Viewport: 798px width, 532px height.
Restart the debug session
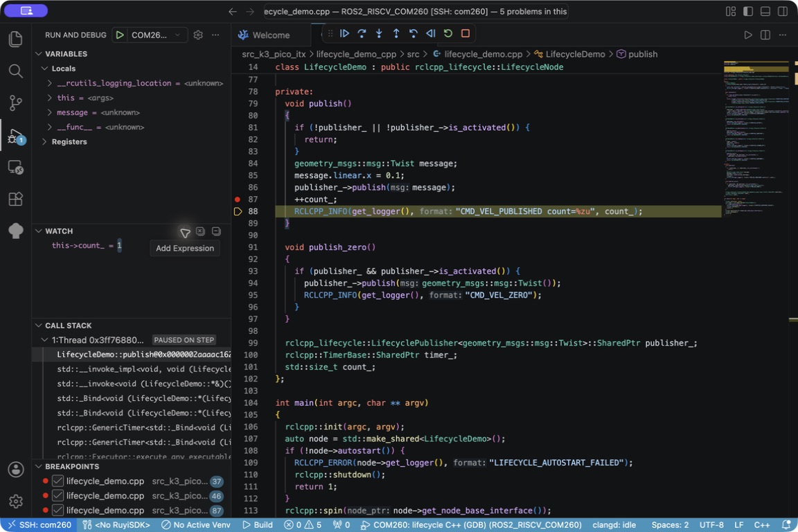point(448,34)
